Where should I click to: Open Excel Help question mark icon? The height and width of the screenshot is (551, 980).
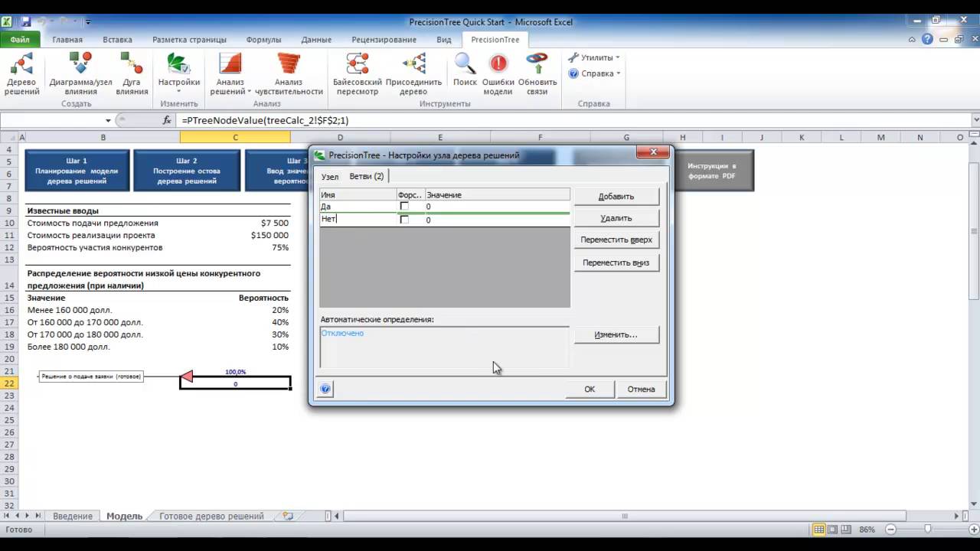point(928,40)
